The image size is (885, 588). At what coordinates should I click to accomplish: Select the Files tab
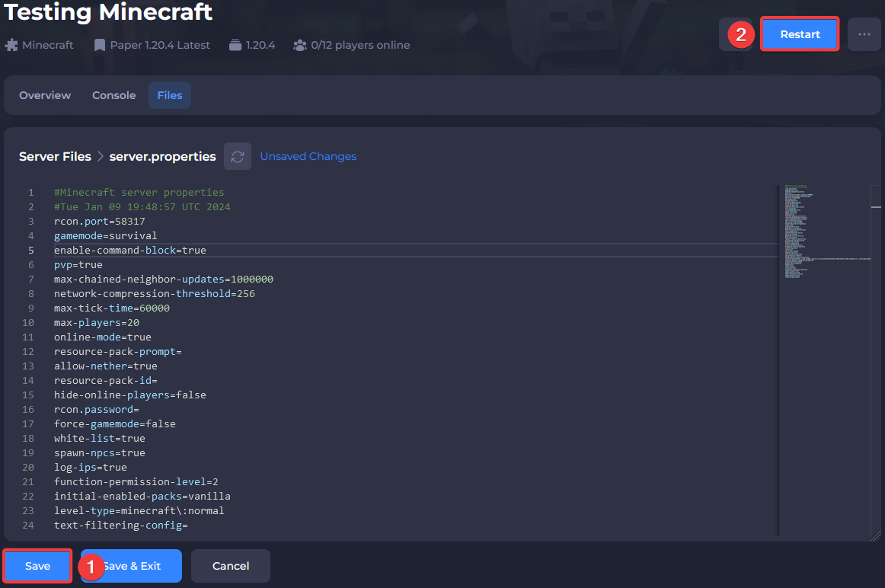pos(170,95)
